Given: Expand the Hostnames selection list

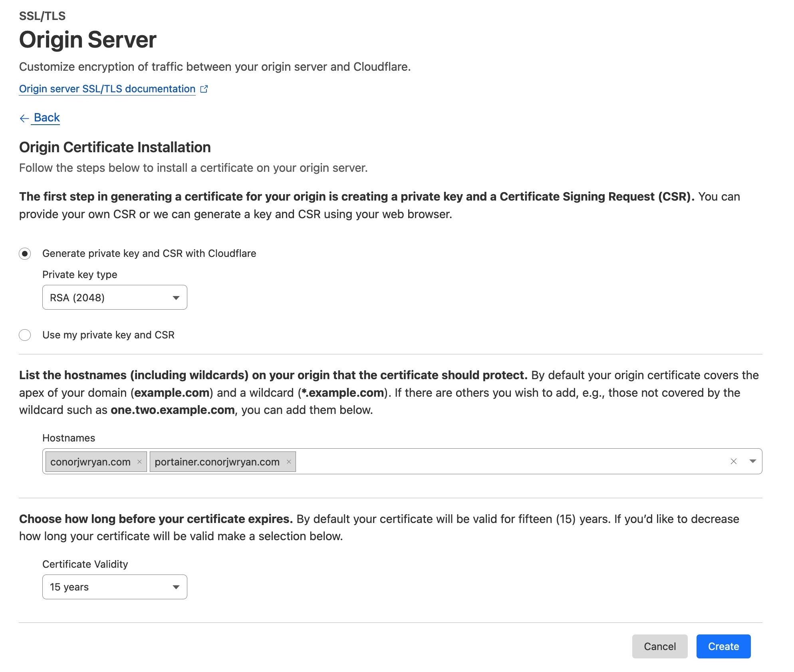Looking at the screenshot, I should pyautogui.click(x=752, y=461).
